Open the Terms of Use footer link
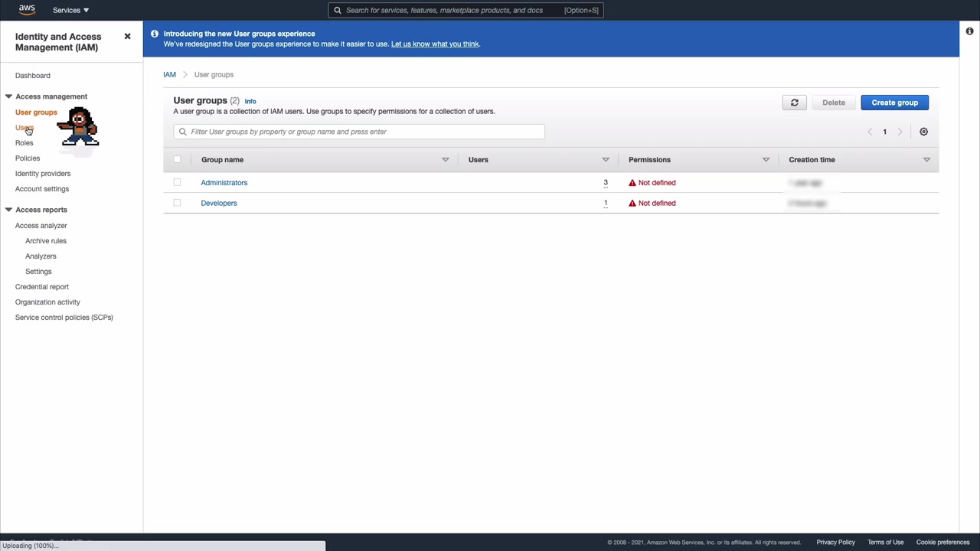 885,543
